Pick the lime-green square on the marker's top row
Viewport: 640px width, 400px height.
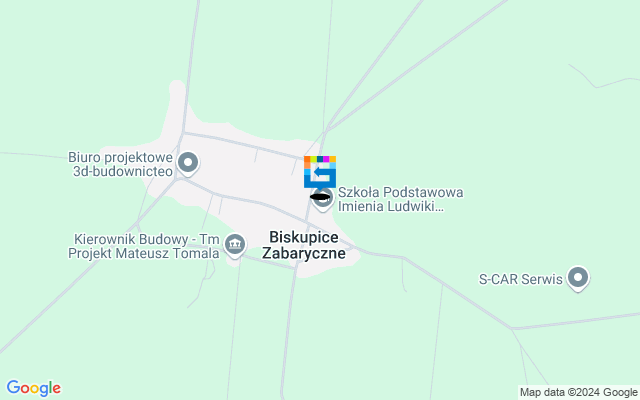pyautogui.click(x=313, y=159)
